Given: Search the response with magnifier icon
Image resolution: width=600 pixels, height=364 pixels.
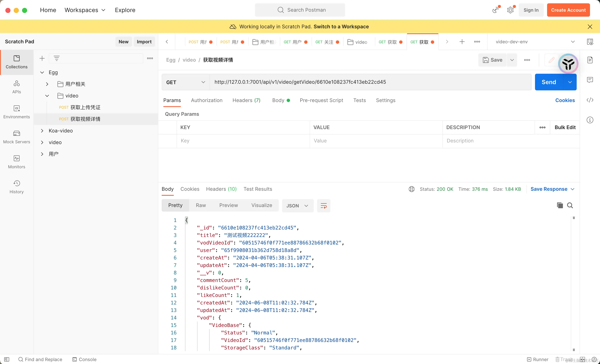Looking at the screenshot, I should pyautogui.click(x=570, y=205).
